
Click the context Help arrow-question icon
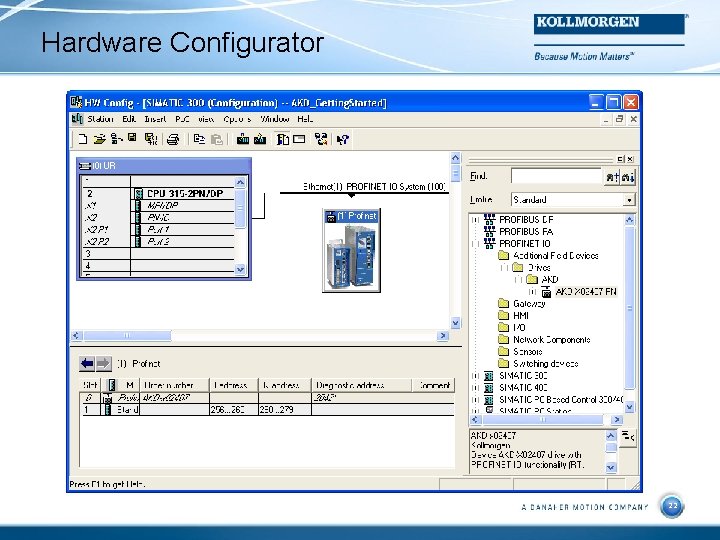pyautogui.click(x=343, y=140)
